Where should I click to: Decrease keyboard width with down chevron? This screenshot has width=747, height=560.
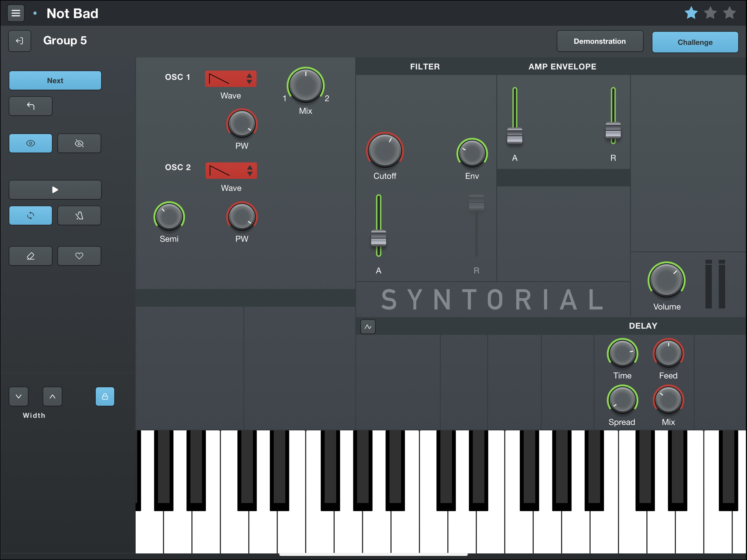pyautogui.click(x=19, y=396)
